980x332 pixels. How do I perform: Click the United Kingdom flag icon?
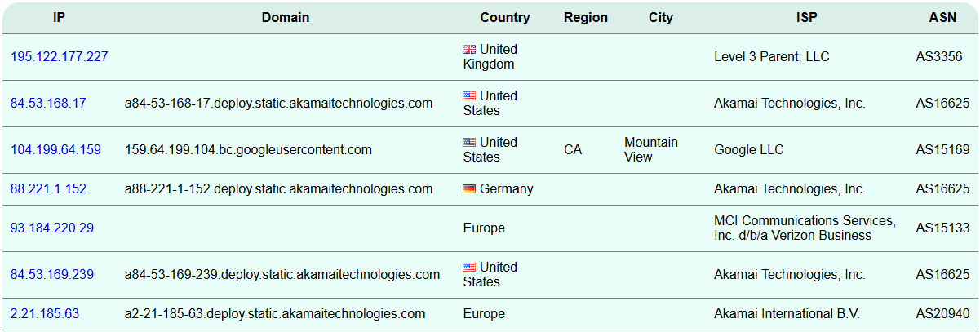(469, 50)
